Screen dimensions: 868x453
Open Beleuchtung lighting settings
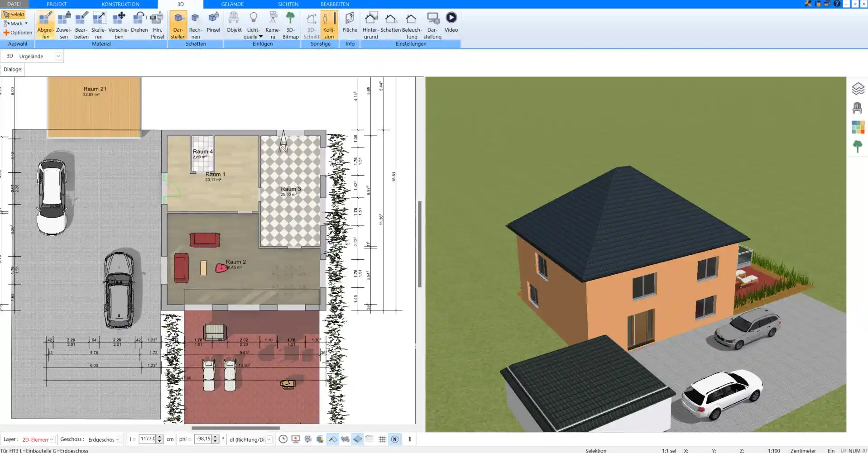click(412, 25)
